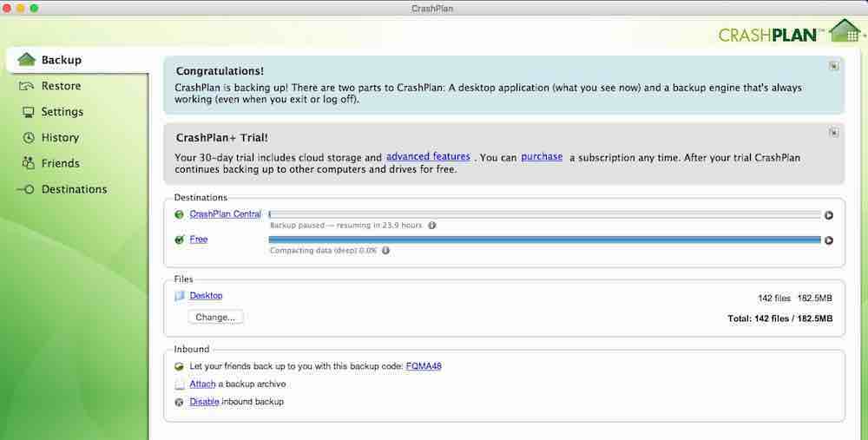
Task: Show info for Backup paused status
Action: pyautogui.click(x=431, y=226)
